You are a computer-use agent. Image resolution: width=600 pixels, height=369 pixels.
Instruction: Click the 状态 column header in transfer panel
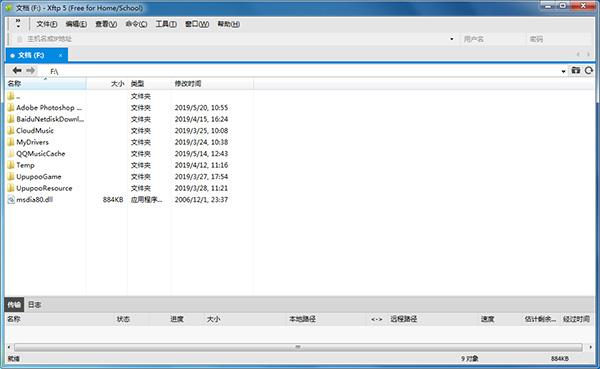pos(123,319)
